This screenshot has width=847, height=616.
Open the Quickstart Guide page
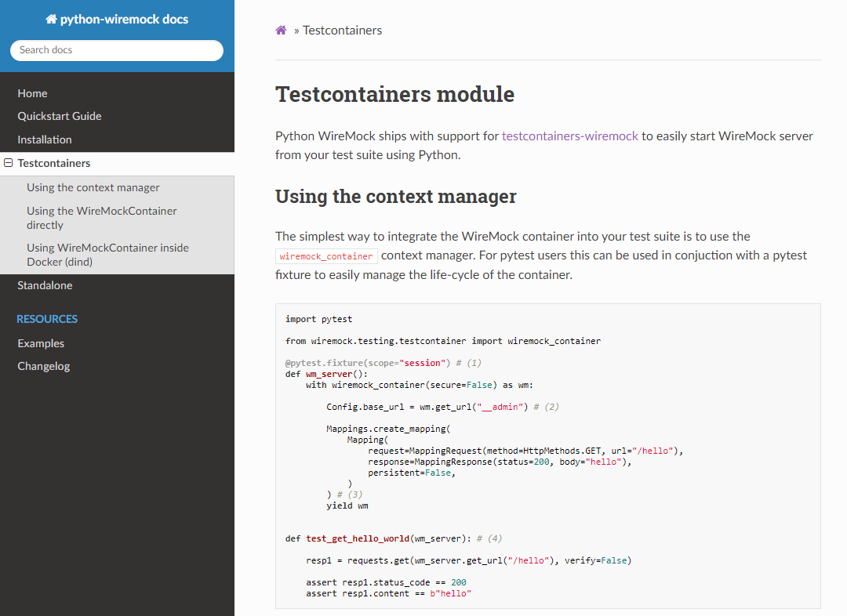60,116
